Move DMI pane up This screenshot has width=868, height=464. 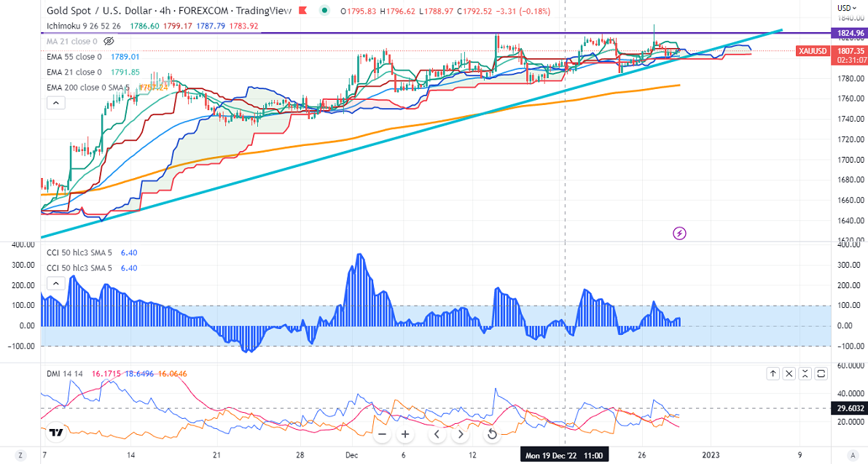[x=773, y=374]
